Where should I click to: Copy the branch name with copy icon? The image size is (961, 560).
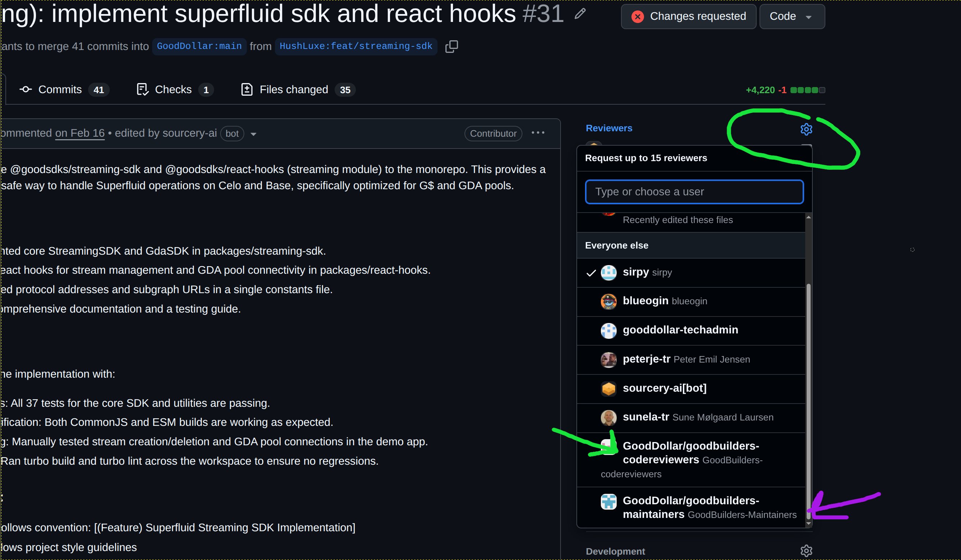[x=452, y=46]
